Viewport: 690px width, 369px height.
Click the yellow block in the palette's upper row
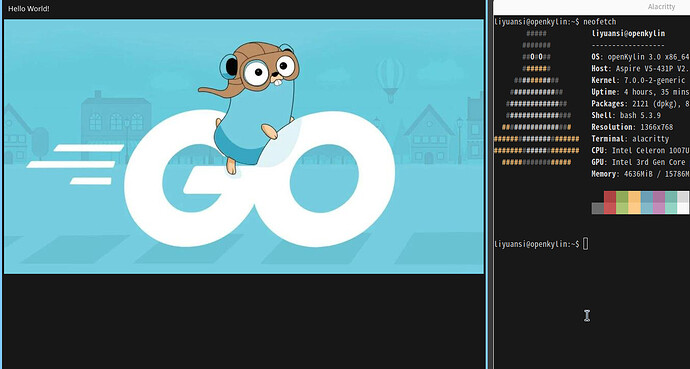click(x=634, y=197)
